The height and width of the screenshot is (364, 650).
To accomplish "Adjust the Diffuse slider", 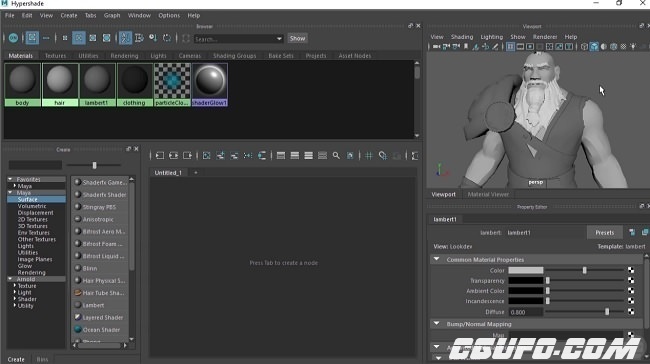I will coord(607,312).
